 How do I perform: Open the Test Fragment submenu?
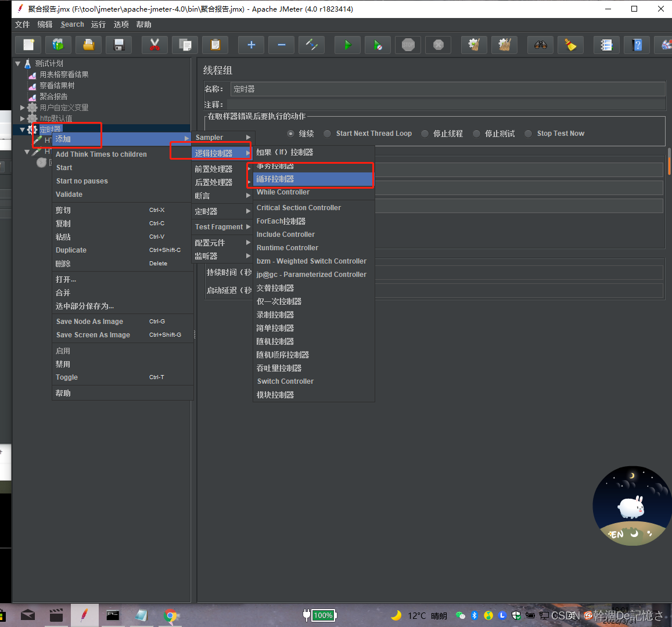click(223, 227)
